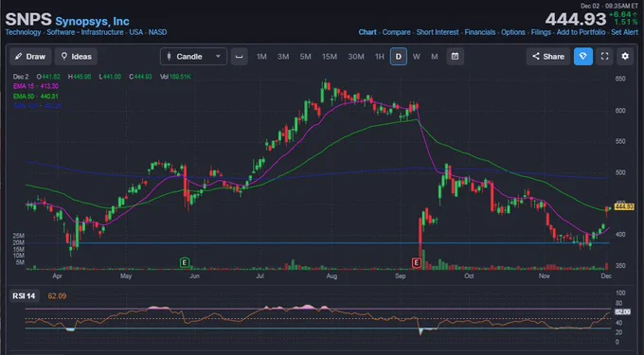Click Add to Portfolio link

coord(581,32)
